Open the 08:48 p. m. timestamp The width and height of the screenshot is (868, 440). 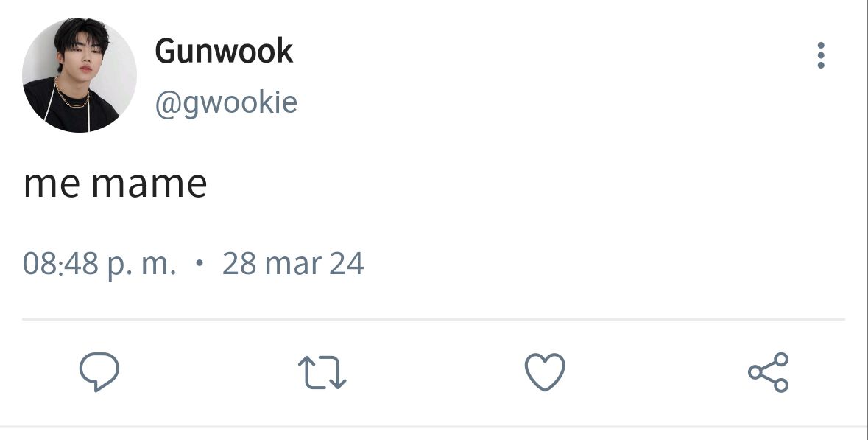click(99, 263)
